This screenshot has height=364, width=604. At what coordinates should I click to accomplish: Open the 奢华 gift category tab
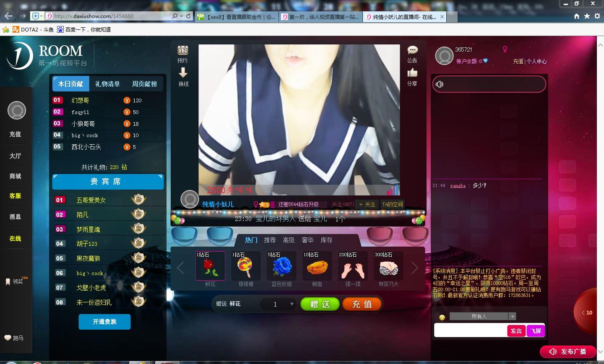[x=307, y=240]
